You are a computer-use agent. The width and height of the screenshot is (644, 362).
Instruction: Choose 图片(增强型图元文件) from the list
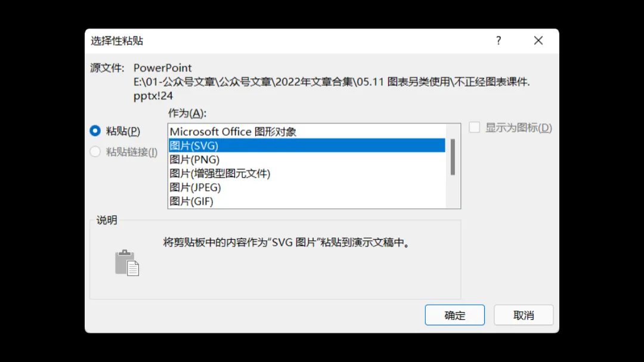click(x=307, y=174)
